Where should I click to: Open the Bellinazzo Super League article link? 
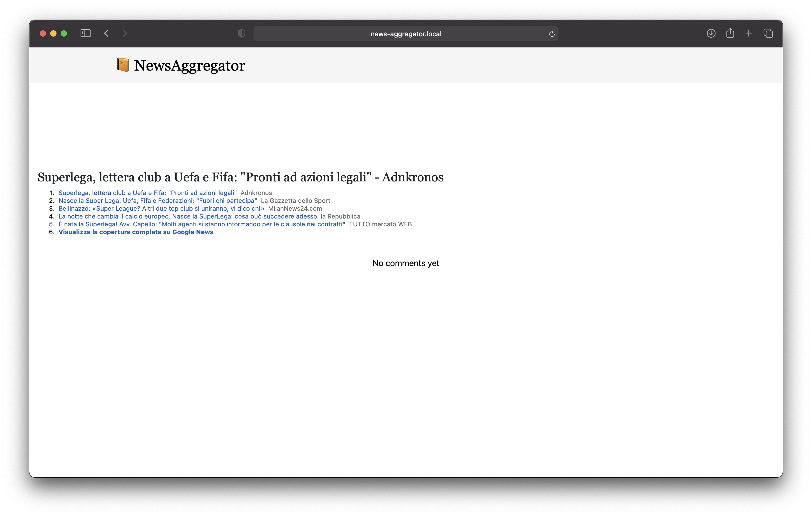pyautogui.click(x=161, y=208)
